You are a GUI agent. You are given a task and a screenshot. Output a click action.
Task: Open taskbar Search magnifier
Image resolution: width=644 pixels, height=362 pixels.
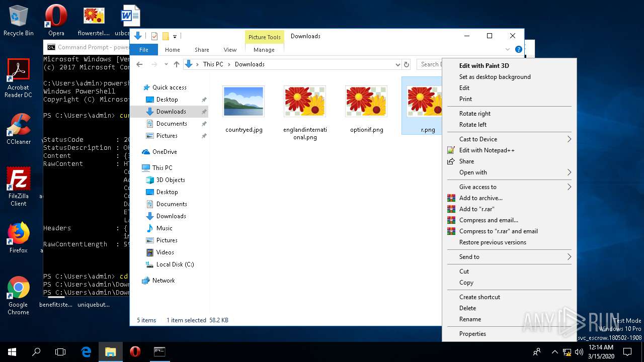tap(36, 352)
